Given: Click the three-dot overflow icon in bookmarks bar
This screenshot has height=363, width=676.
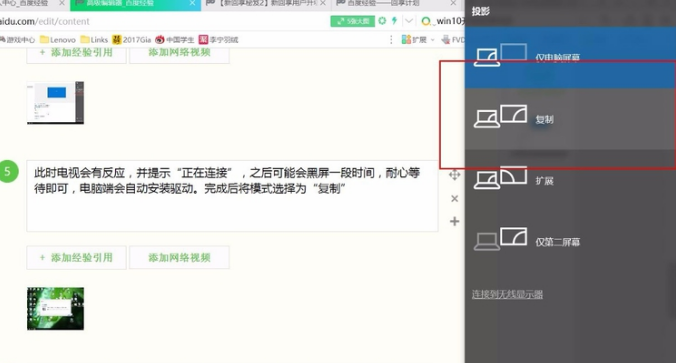Looking at the screenshot, I should (x=391, y=40).
